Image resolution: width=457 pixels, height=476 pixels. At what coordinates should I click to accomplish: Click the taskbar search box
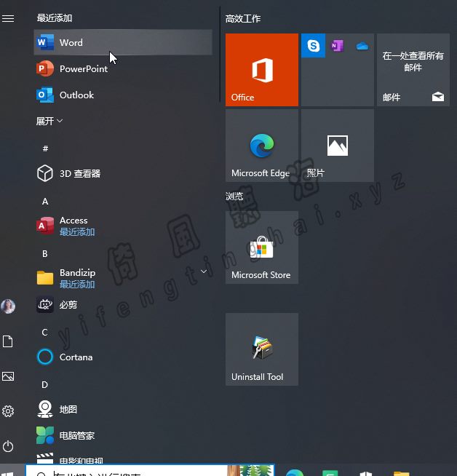(x=150, y=470)
